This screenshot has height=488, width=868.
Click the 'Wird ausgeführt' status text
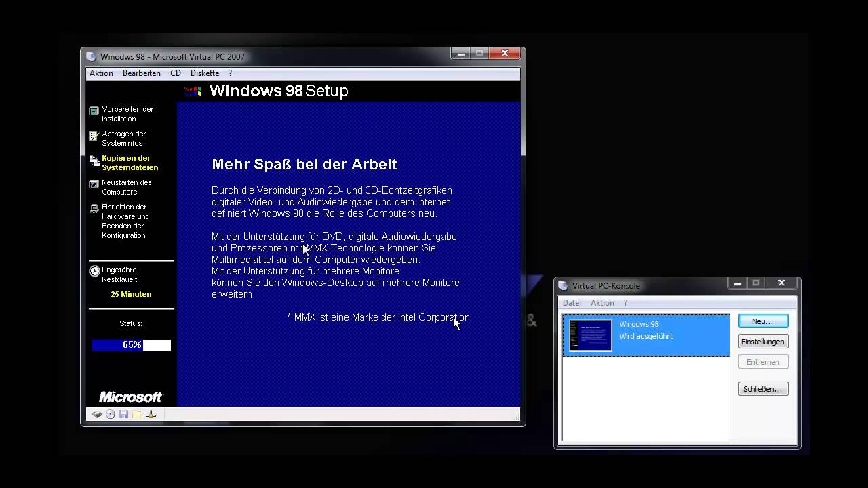click(646, 336)
